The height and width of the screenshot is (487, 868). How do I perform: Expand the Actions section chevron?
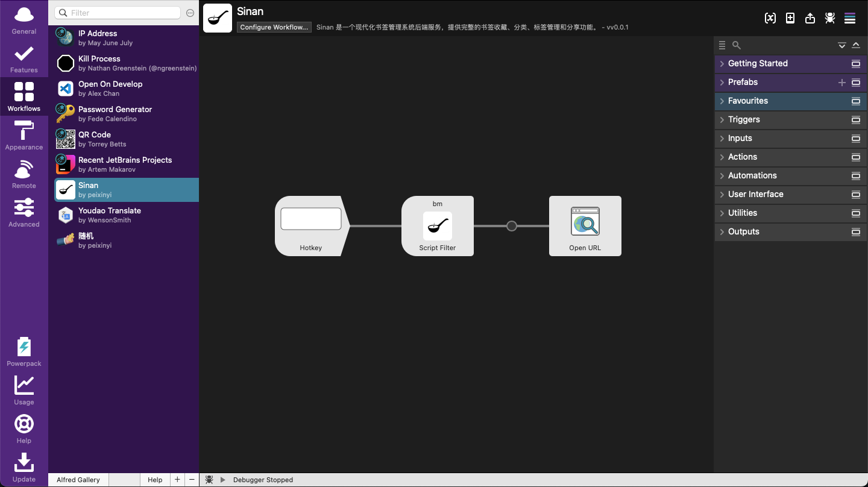(x=722, y=157)
